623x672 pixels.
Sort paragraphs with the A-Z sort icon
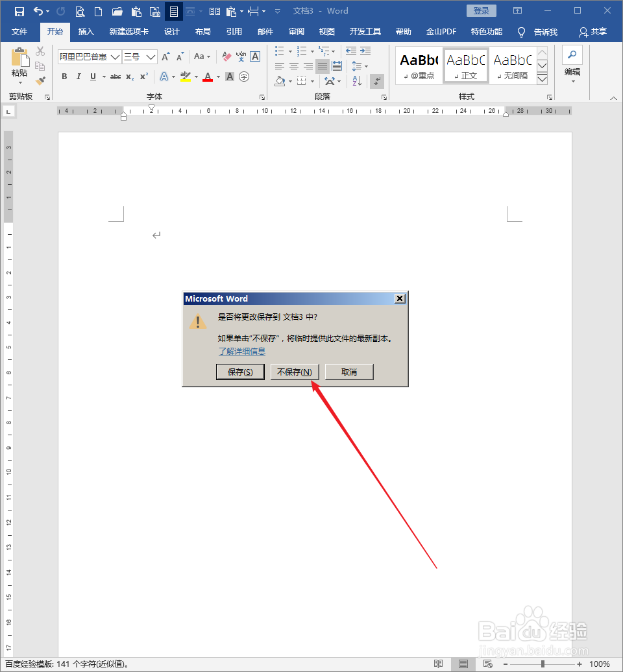point(357,80)
